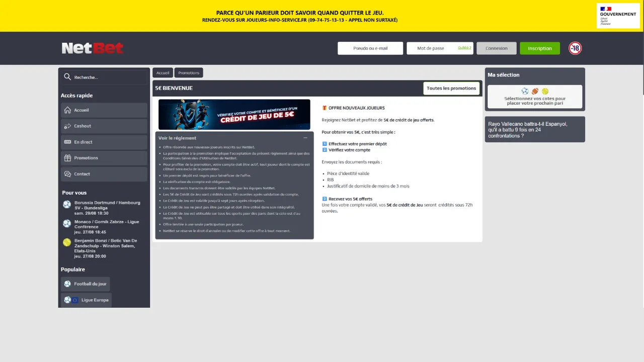This screenshot has width=644, height=362.
Task: Click the -18 age restriction badge
Action: point(575,48)
